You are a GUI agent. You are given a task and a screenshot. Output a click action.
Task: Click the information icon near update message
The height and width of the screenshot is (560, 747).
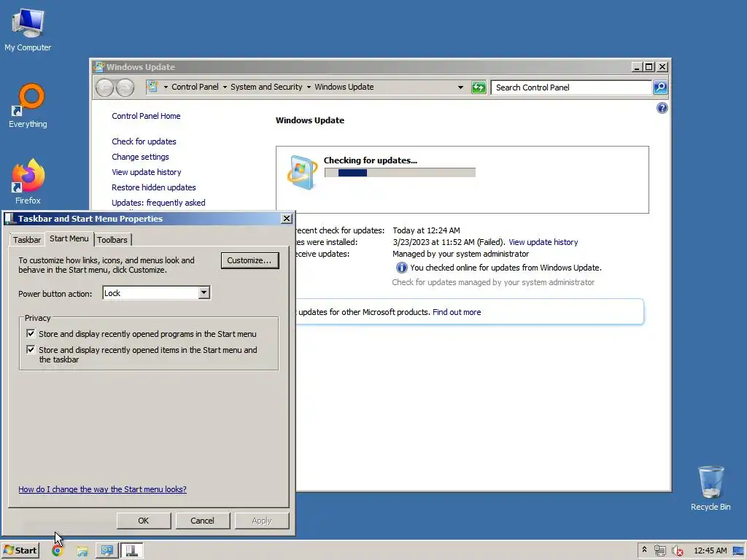point(402,268)
